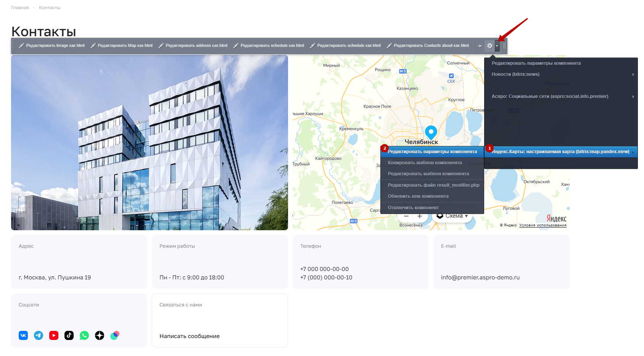The height and width of the screenshot is (356, 644).
Task: Click the phone number +7 (000) 000-00-10
Action: [326, 277]
